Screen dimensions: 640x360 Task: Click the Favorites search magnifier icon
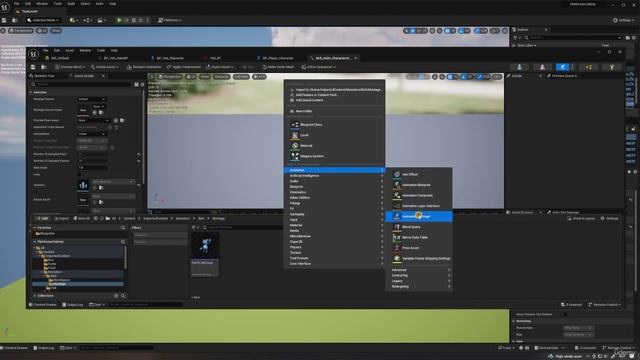(123, 228)
